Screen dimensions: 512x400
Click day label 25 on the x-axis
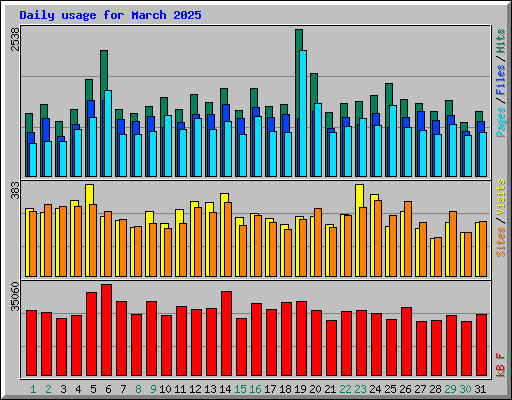[390, 389]
